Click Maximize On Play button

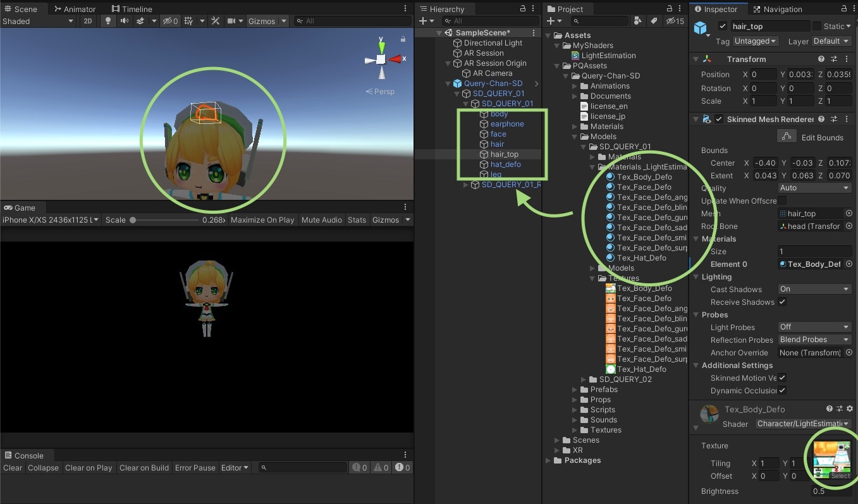click(262, 220)
